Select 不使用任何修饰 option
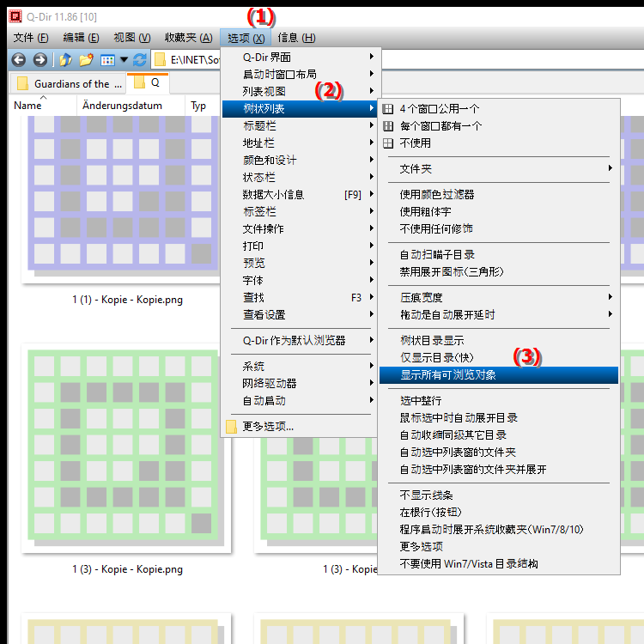Viewport: 644px width, 644px height. coord(499,228)
